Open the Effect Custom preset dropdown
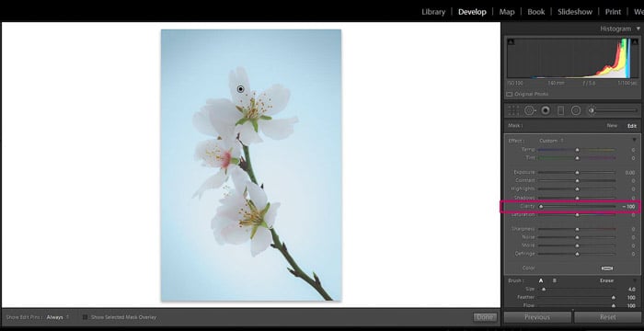This screenshot has width=644, height=331. point(551,141)
